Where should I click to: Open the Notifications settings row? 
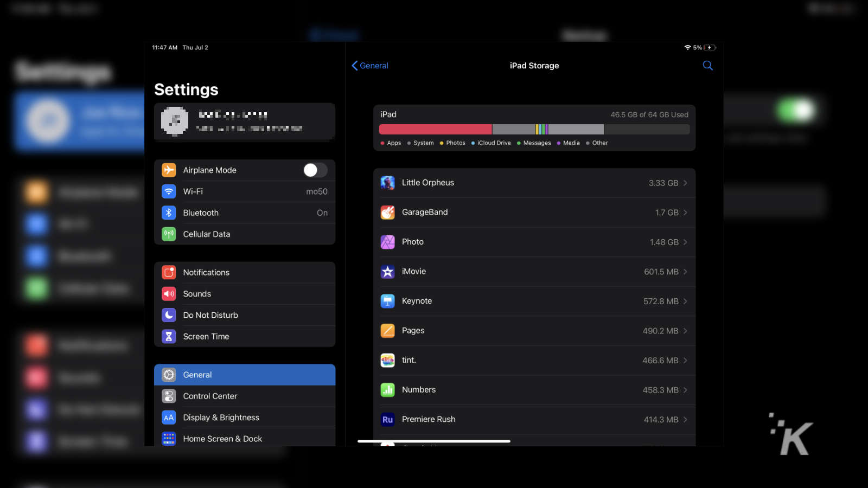[245, 272]
